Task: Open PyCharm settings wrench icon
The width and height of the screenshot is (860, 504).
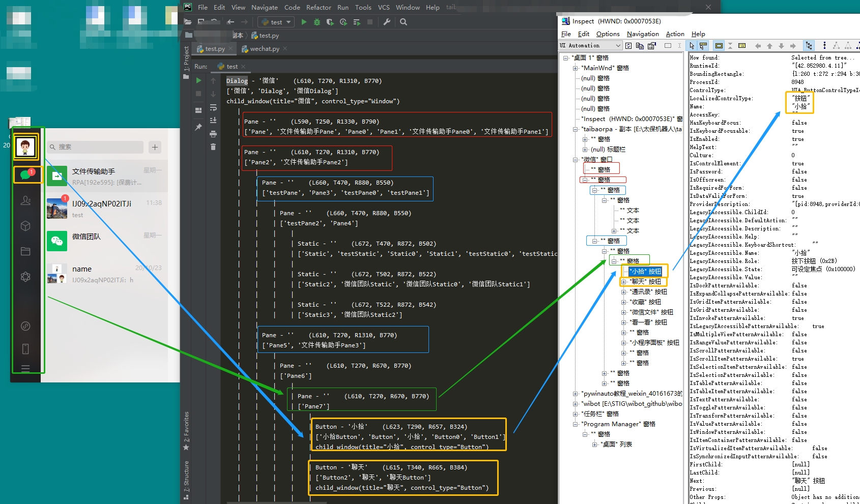Action: [x=387, y=22]
